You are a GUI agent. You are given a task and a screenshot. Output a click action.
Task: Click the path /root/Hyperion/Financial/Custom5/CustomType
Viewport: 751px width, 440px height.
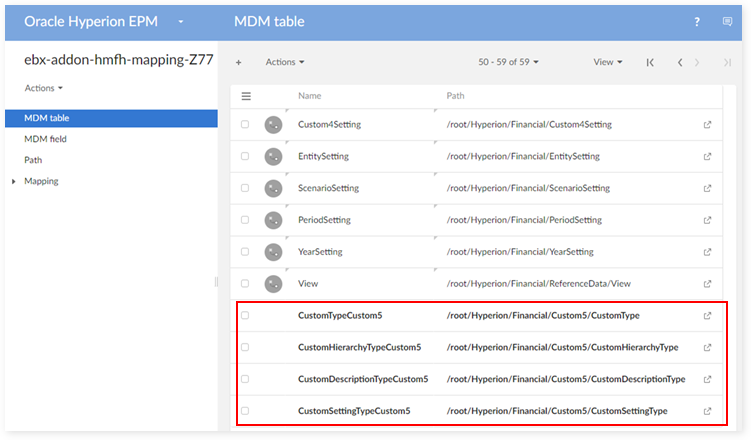pyautogui.click(x=543, y=316)
